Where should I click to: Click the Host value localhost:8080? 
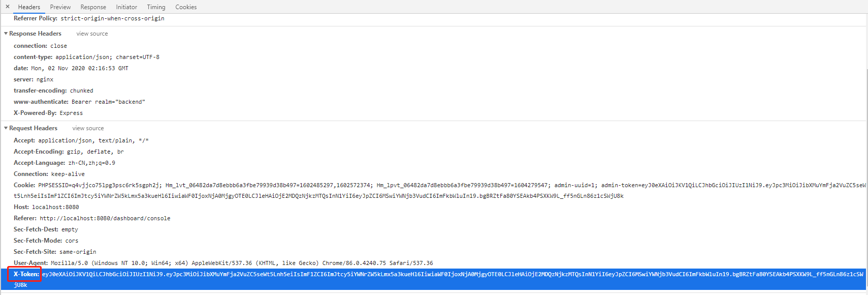tap(60, 206)
